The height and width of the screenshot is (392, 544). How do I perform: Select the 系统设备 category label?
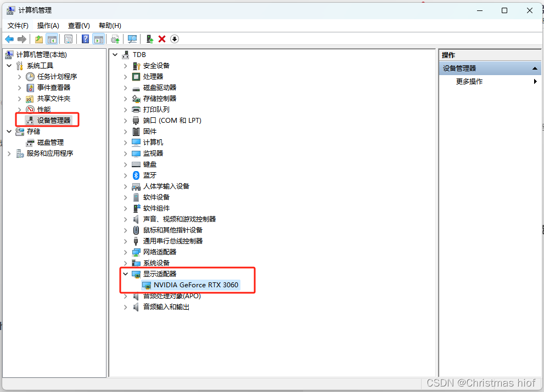(x=156, y=263)
